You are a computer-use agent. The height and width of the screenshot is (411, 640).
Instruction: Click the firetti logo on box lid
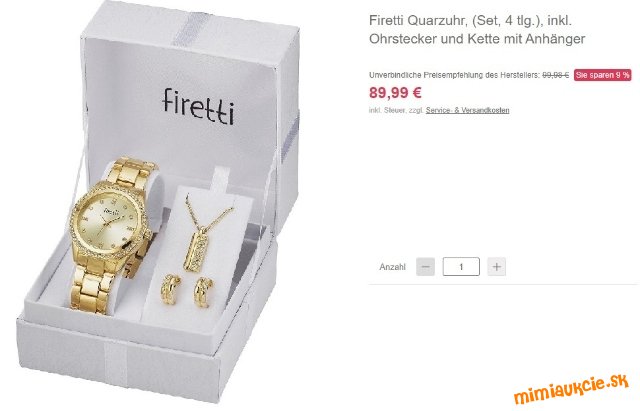click(x=198, y=106)
